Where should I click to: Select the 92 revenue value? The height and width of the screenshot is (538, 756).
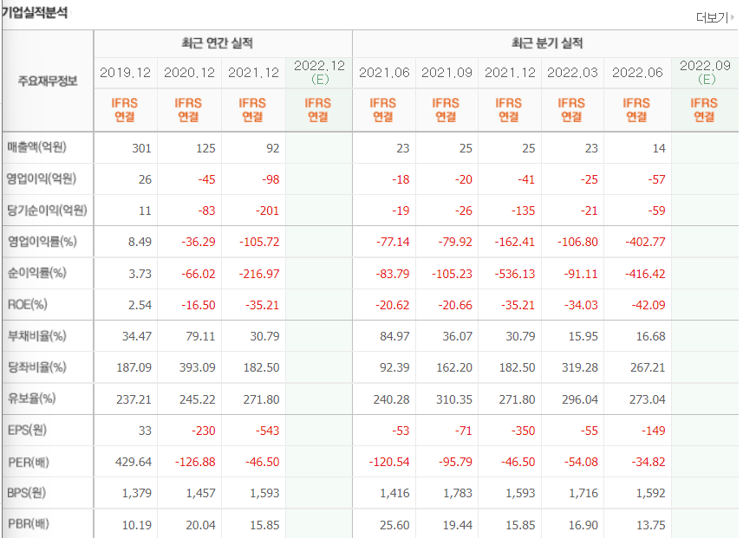[x=272, y=148]
